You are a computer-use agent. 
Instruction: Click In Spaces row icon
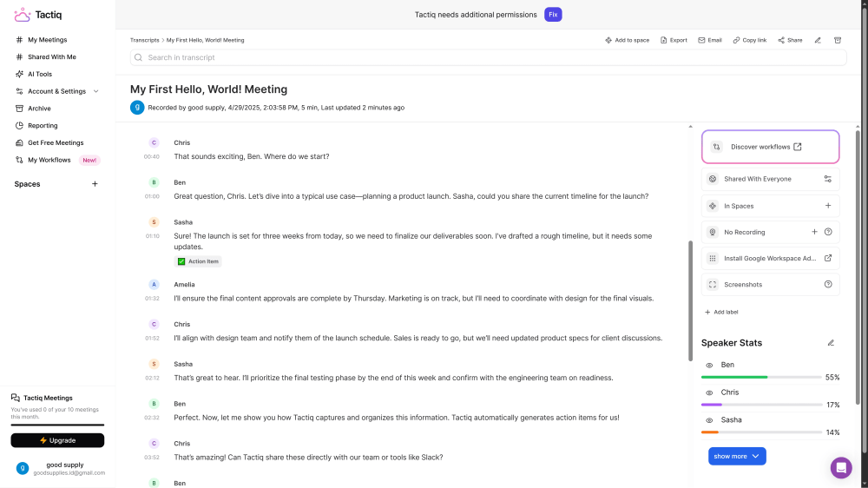tap(713, 206)
